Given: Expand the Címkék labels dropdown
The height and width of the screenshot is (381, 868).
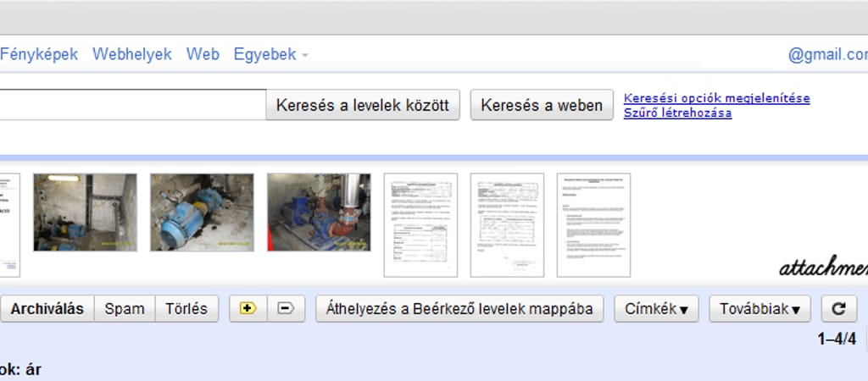Looking at the screenshot, I should (x=656, y=309).
